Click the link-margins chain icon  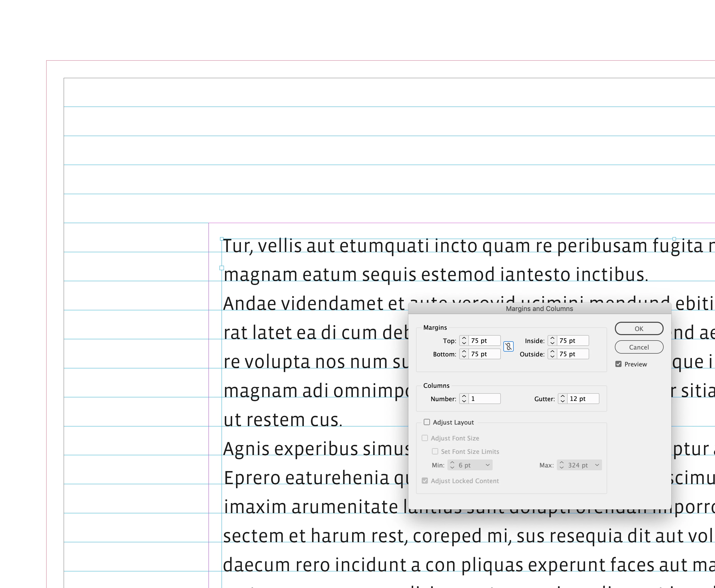pyautogui.click(x=508, y=346)
